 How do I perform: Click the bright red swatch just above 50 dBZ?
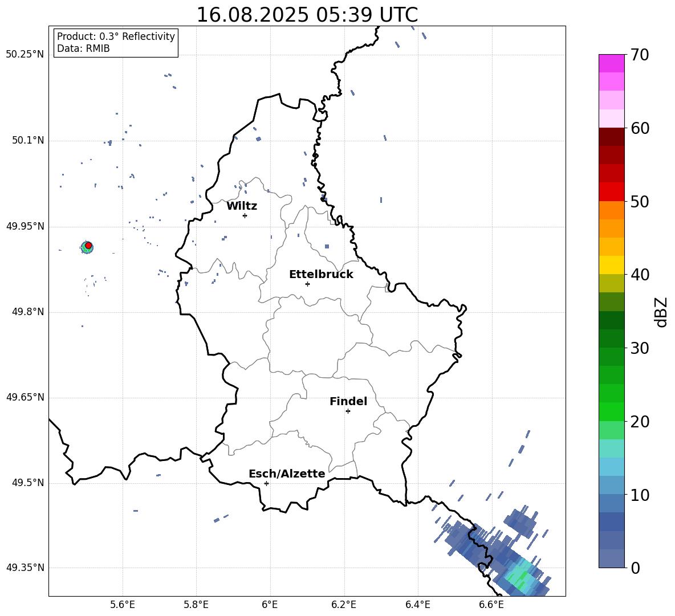point(611,192)
